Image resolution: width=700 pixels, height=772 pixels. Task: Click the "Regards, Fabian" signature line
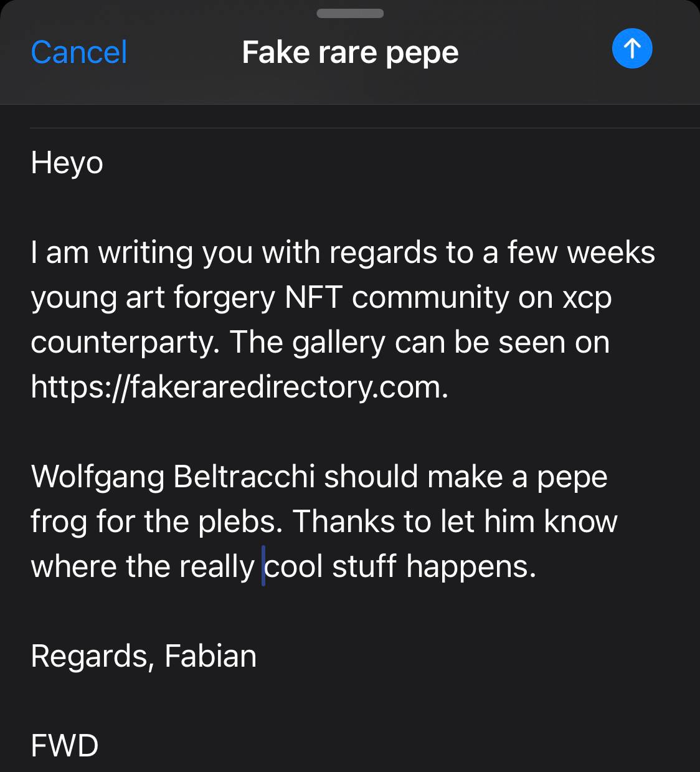click(144, 656)
